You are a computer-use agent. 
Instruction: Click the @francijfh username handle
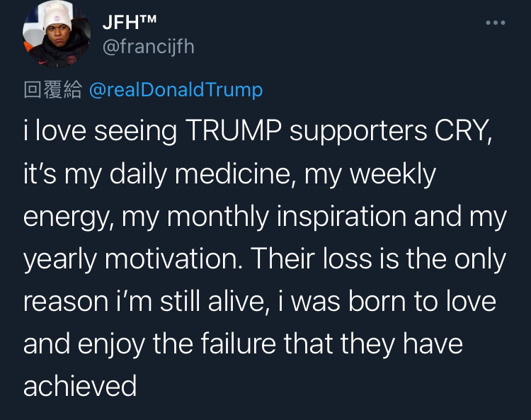149,47
